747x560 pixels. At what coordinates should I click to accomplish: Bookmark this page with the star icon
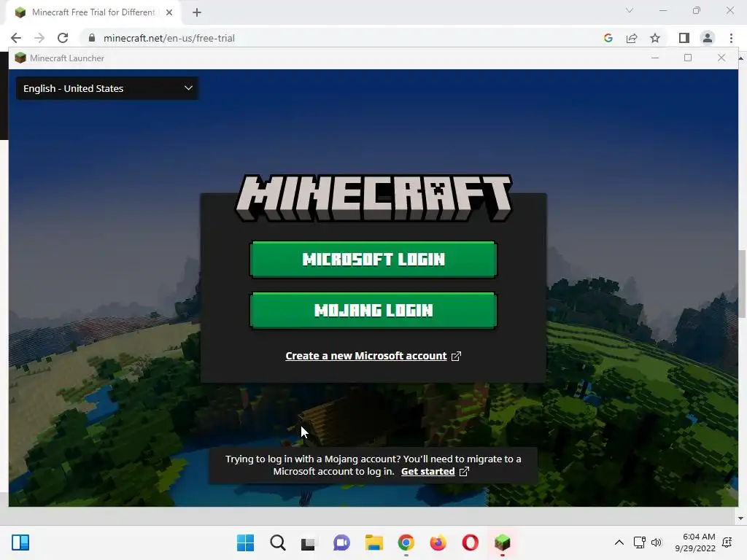tap(655, 38)
